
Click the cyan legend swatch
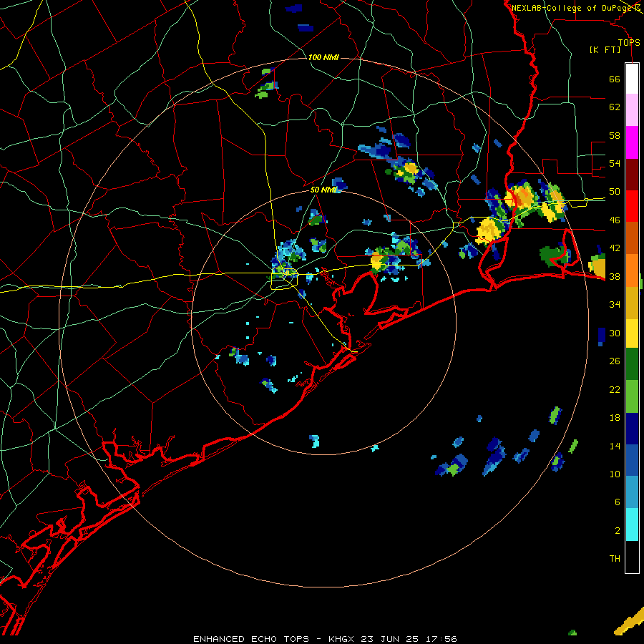coord(632,525)
